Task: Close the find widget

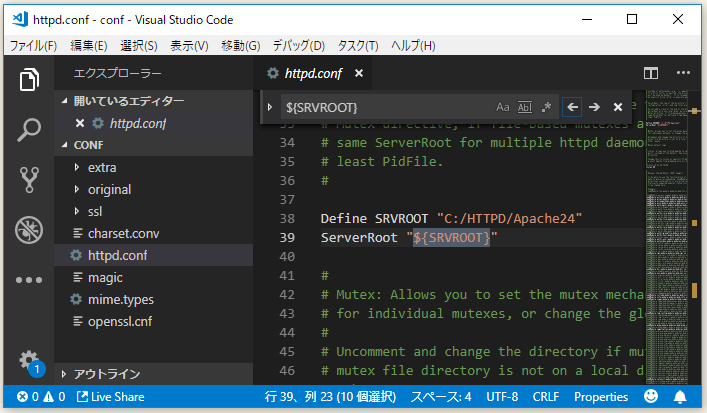Action: pyautogui.click(x=618, y=107)
